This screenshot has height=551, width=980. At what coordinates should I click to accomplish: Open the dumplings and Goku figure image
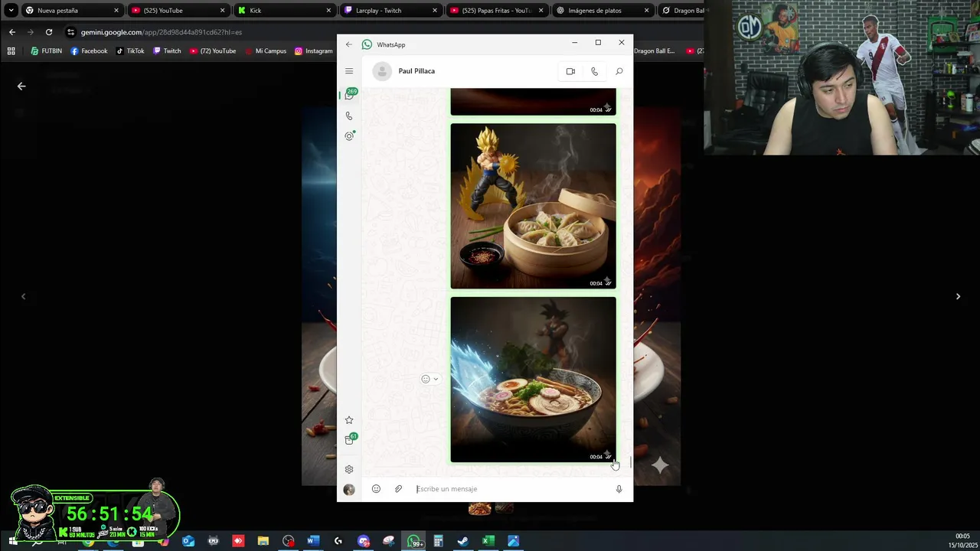(x=533, y=206)
